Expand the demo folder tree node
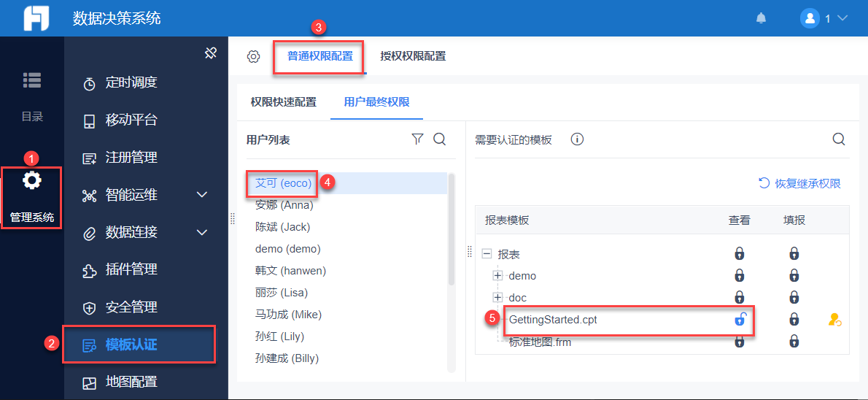 click(x=498, y=276)
